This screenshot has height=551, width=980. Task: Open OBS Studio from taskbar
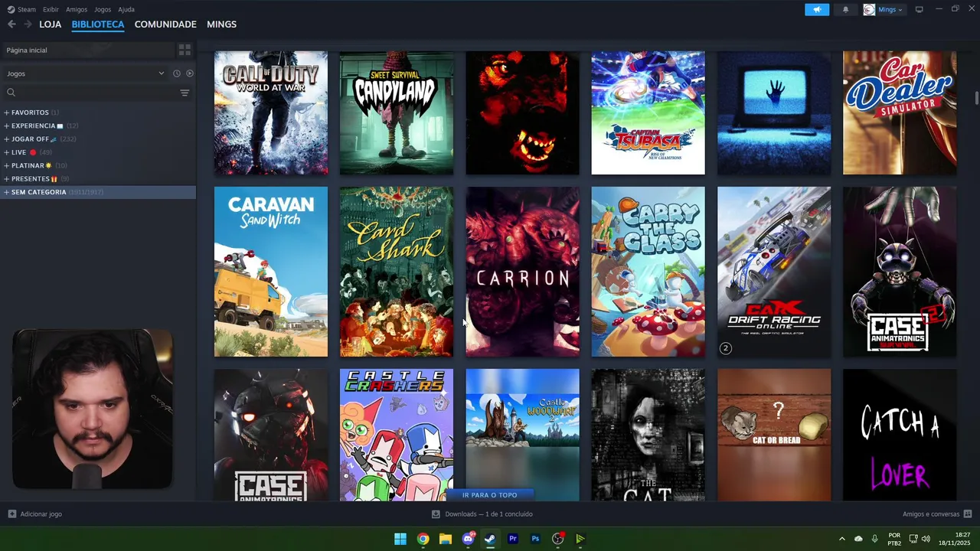point(558,539)
